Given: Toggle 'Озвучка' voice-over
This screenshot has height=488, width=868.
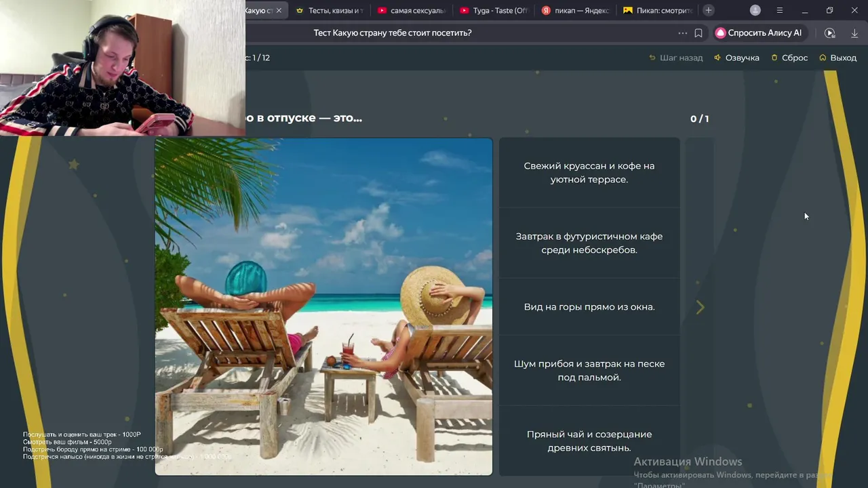Looking at the screenshot, I should (736, 58).
